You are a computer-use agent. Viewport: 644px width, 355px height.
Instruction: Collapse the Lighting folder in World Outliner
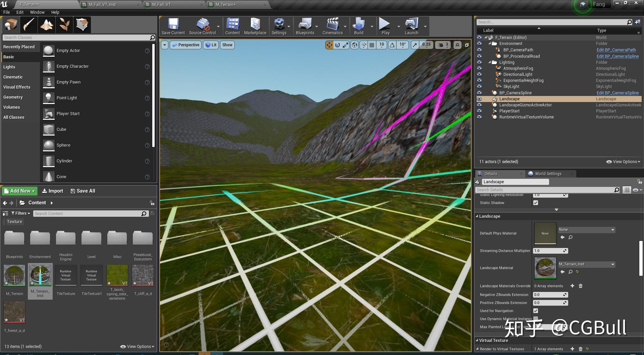(x=489, y=62)
